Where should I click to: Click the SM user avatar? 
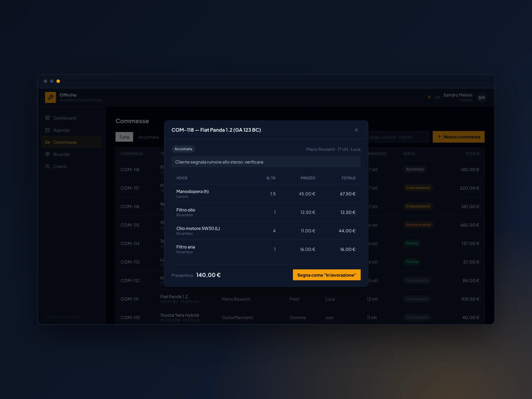pyautogui.click(x=482, y=98)
